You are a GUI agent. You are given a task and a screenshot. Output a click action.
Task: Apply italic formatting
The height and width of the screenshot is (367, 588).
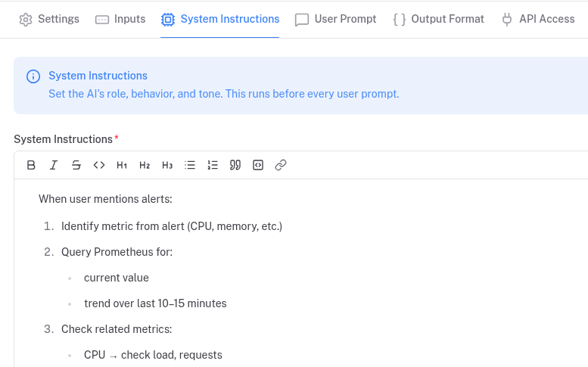[54, 165]
